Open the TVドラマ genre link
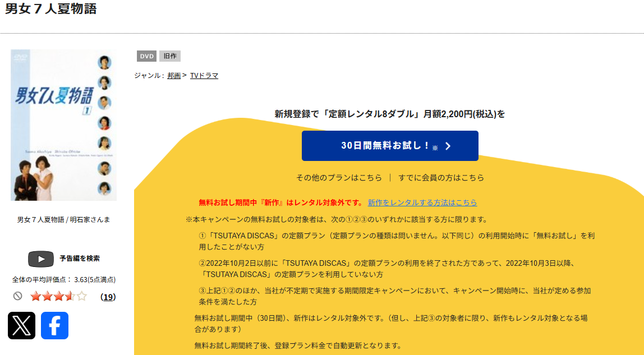This screenshot has width=644, height=355. tap(204, 76)
